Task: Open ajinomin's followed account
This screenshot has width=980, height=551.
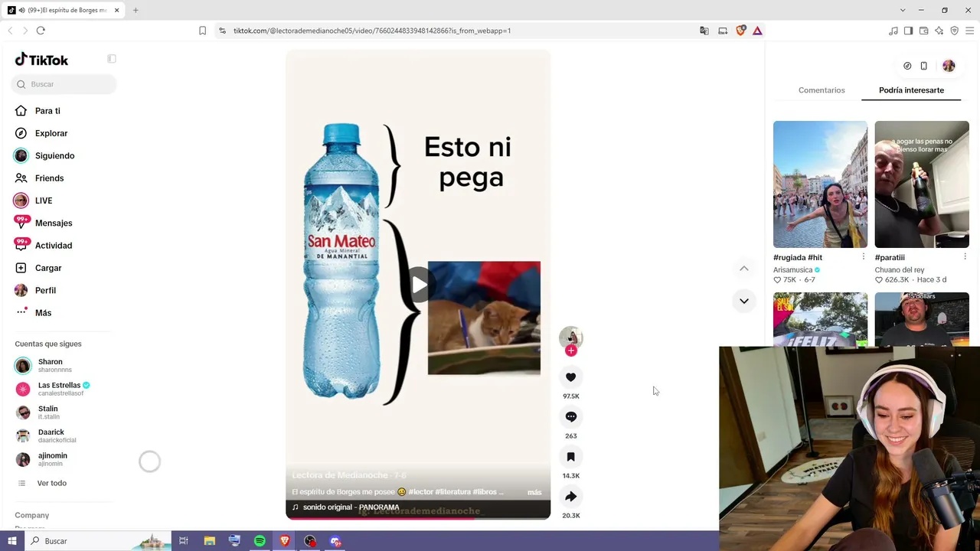Action: tap(52, 459)
